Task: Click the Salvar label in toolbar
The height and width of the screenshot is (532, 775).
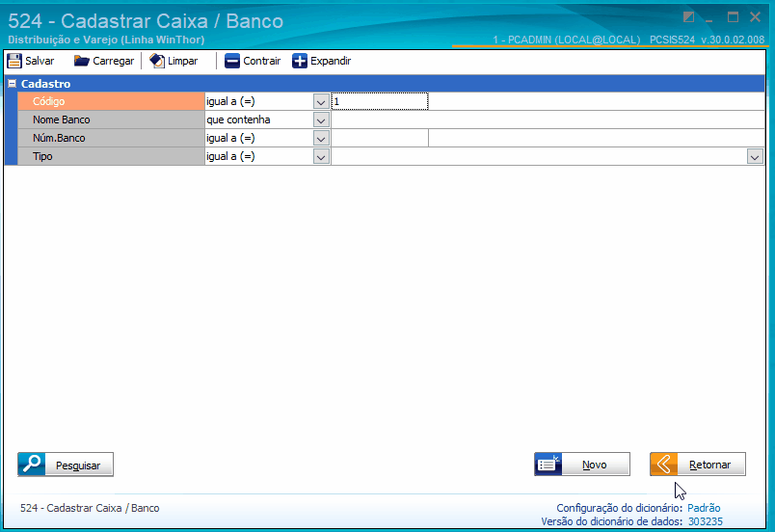Action: tap(40, 61)
